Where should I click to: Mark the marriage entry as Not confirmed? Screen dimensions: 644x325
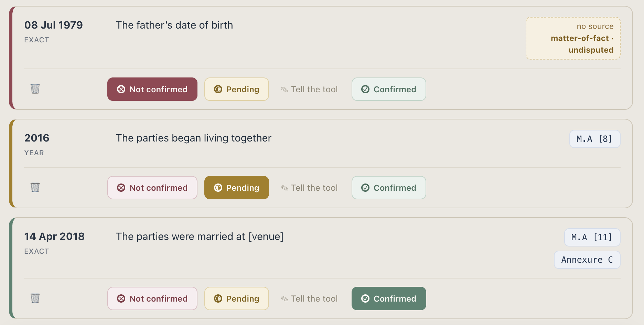click(x=152, y=298)
